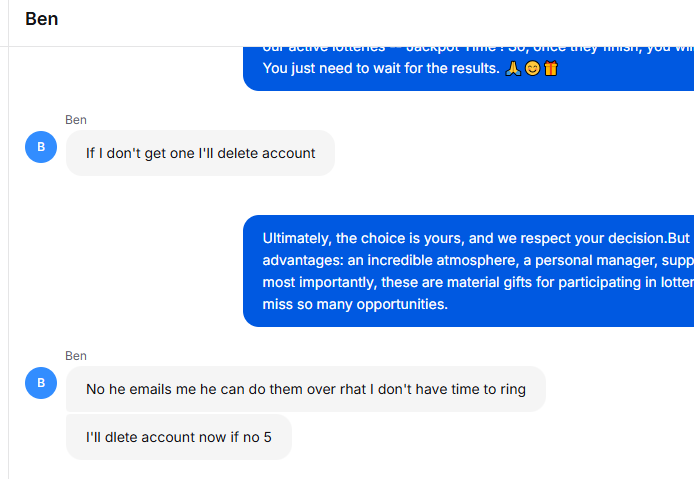694x479 pixels.
Task: Click the gift box emoji
Action: (551, 68)
